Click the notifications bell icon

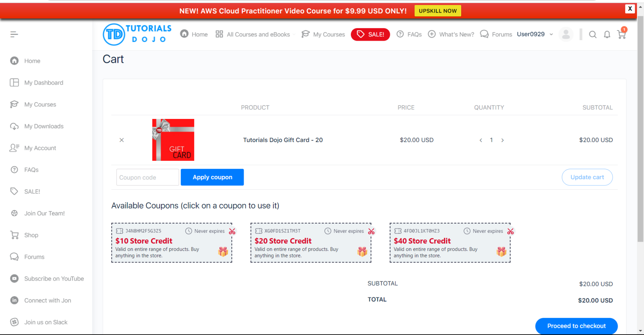(607, 34)
